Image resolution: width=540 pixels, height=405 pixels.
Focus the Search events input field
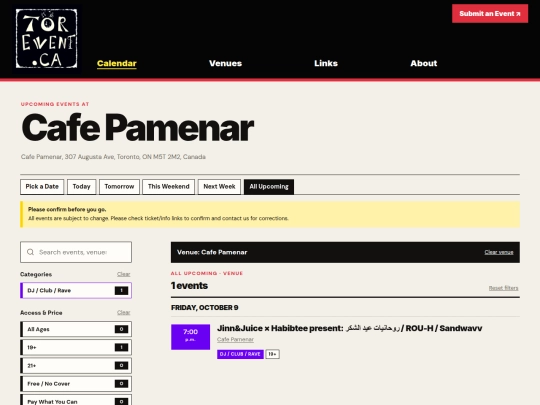coord(76,252)
